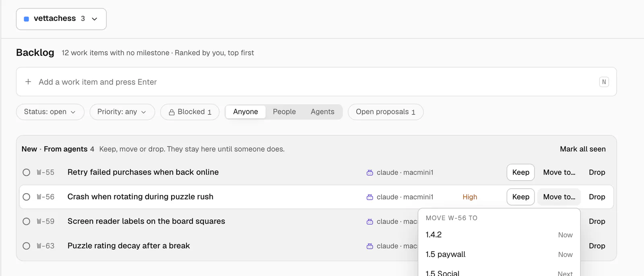Open Move to menu for W-55

(x=559, y=172)
